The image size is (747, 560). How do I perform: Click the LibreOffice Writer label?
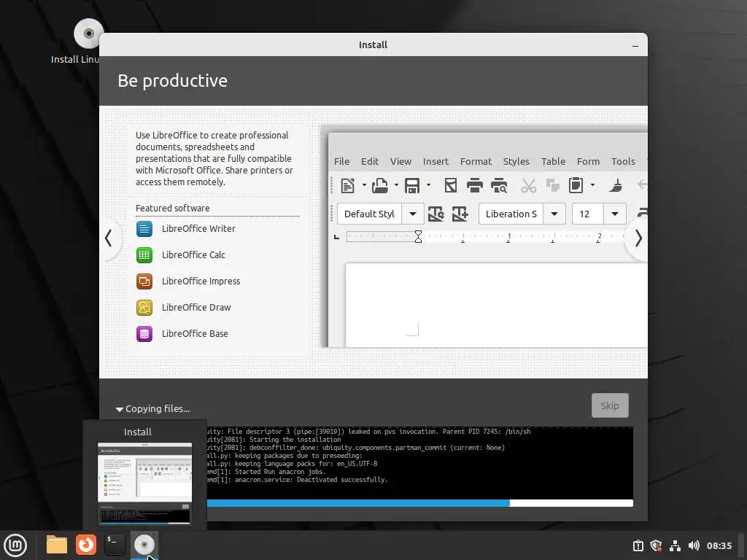[198, 228]
